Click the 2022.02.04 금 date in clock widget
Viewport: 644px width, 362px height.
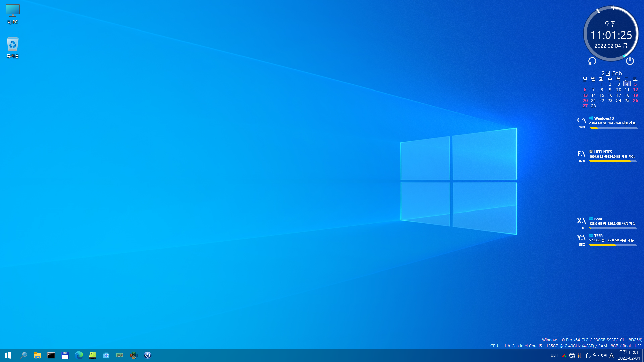(x=611, y=46)
